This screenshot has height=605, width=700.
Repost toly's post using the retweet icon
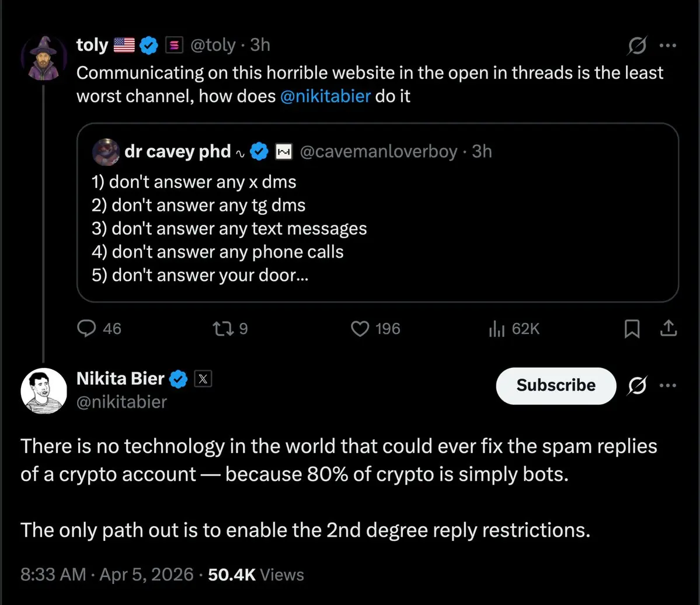[222, 329]
